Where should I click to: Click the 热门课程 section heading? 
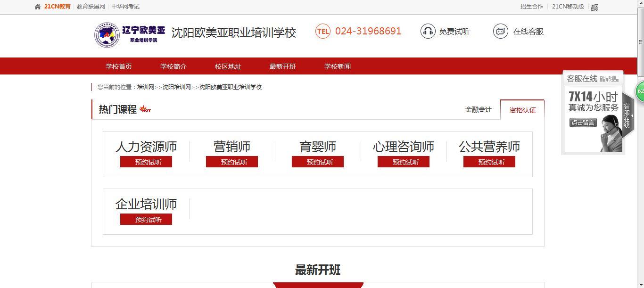point(118,109)
